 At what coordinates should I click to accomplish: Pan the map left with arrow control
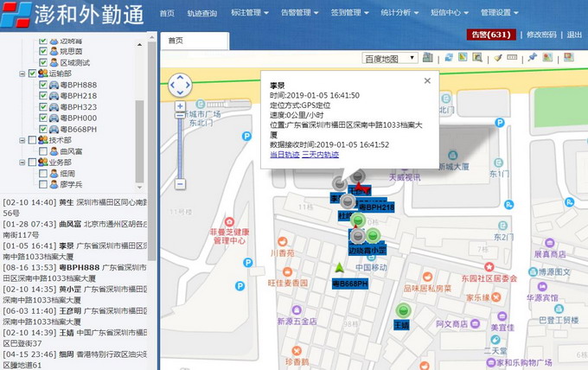coord(172,85)
